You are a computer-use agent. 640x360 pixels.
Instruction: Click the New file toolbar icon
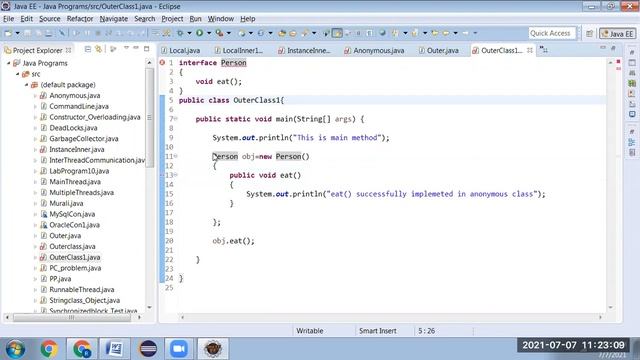click(8, 33)
